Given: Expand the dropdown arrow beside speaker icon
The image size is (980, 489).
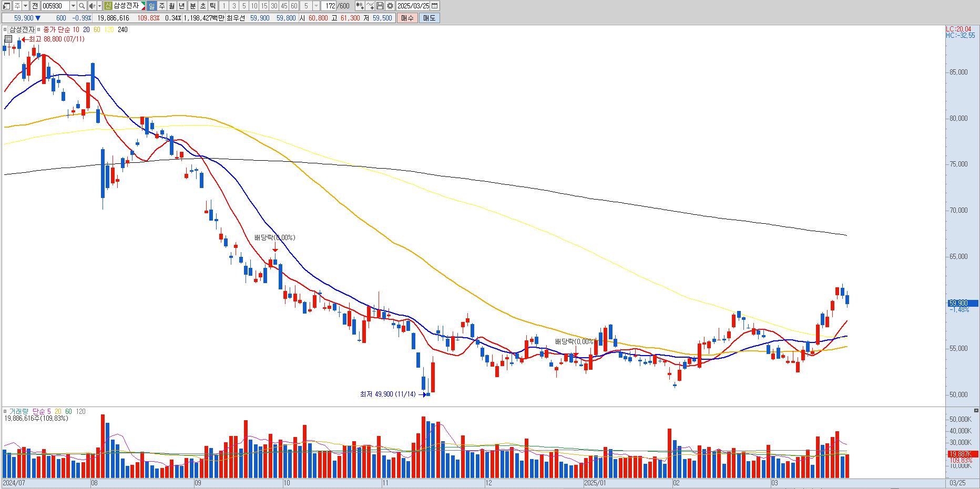Looking at the screenshot, I should pos(100,6).
